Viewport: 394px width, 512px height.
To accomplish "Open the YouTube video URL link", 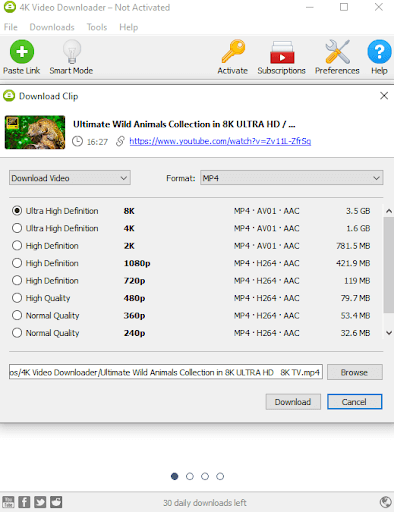I will coord(220,141).
